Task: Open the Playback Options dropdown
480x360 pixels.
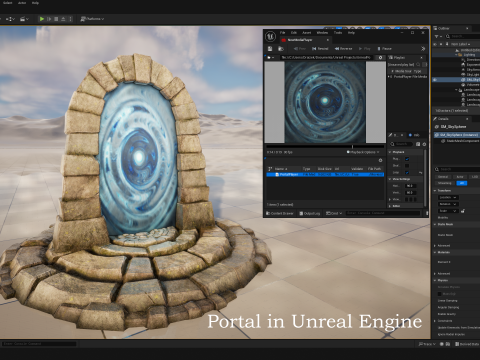Action: point(363,152)
